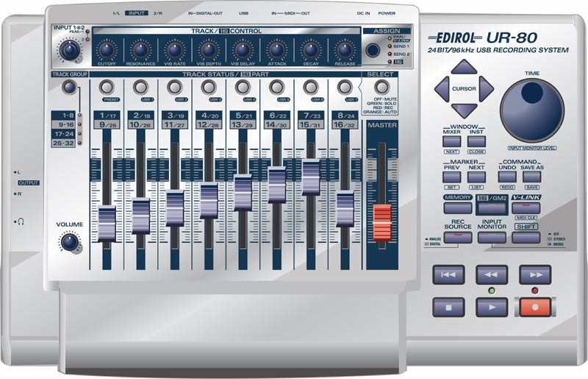Click the RESONANCE knob
The image size is (588, 379).
[140, 50]
